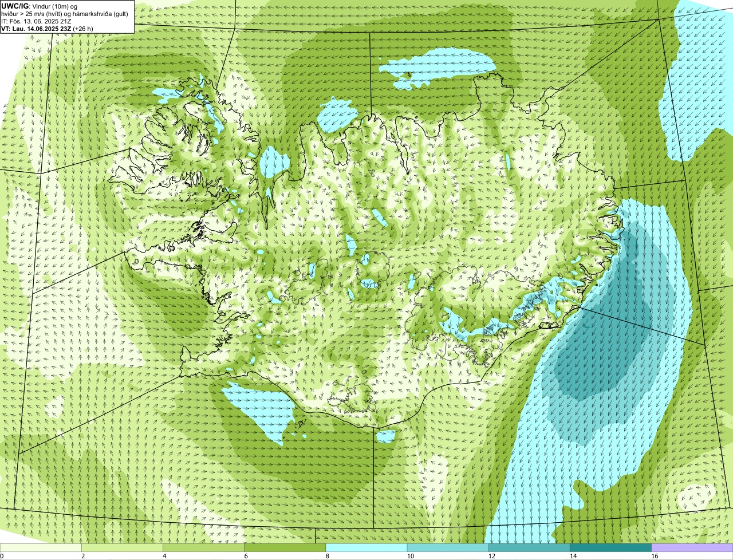Click the pale yellow 0–2 legend swatch

coord(41,547)
